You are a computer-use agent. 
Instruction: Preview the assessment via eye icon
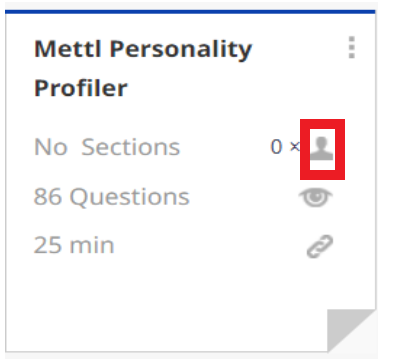[x=315, y=197]
